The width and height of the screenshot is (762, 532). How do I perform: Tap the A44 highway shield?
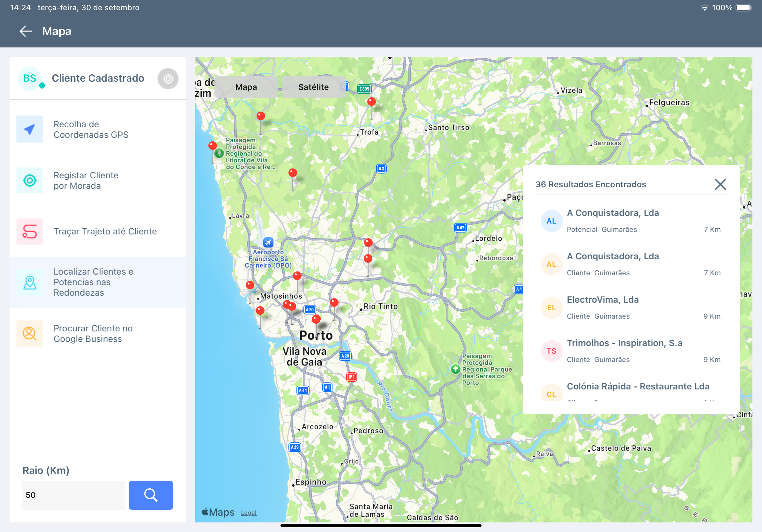pyautogui.click(x=303, y=390)
